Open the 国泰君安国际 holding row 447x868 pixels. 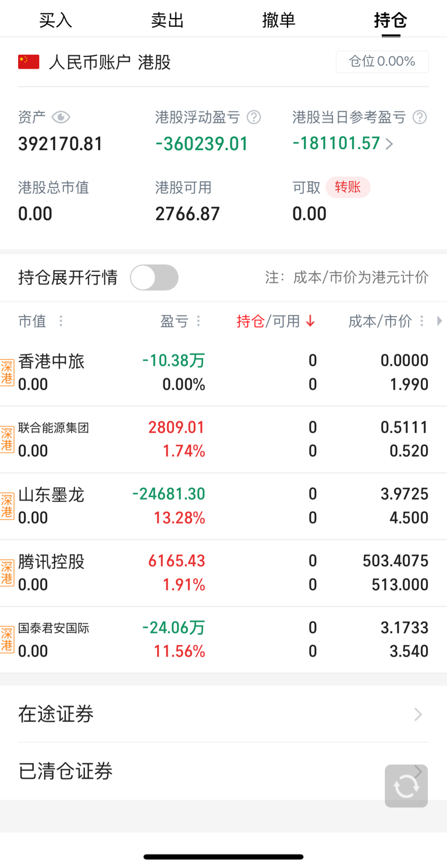pyautogui.click(x=223, y=640)
